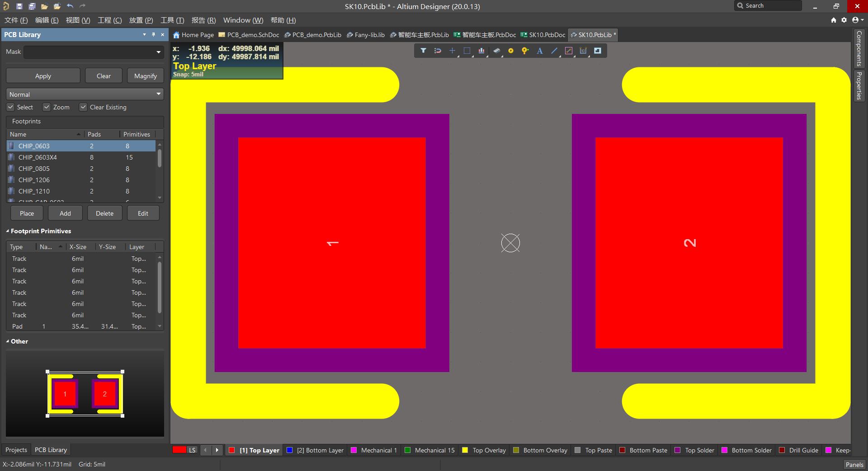Sort footprints by Name column
Image resolution: width=868 pixels, height=471 pixels.
tap(45, 134)
